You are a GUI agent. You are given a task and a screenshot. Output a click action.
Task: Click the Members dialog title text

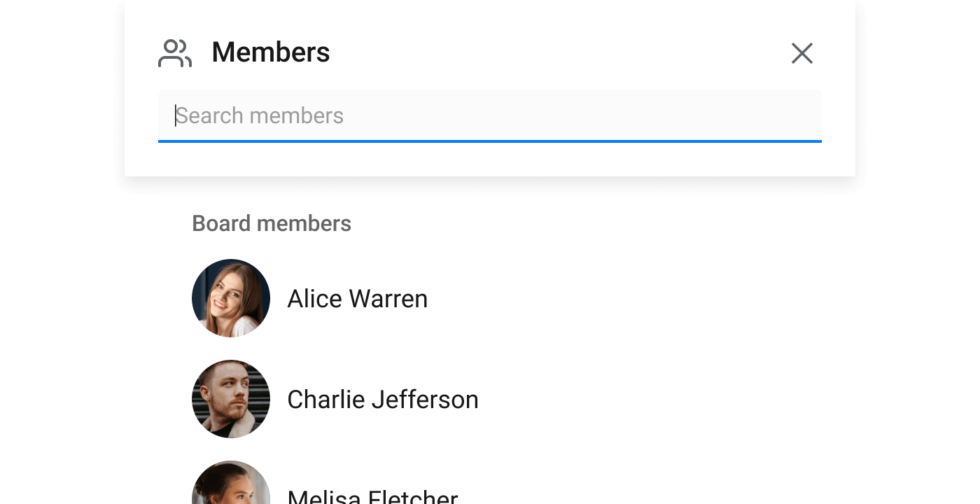click(270, 52)
